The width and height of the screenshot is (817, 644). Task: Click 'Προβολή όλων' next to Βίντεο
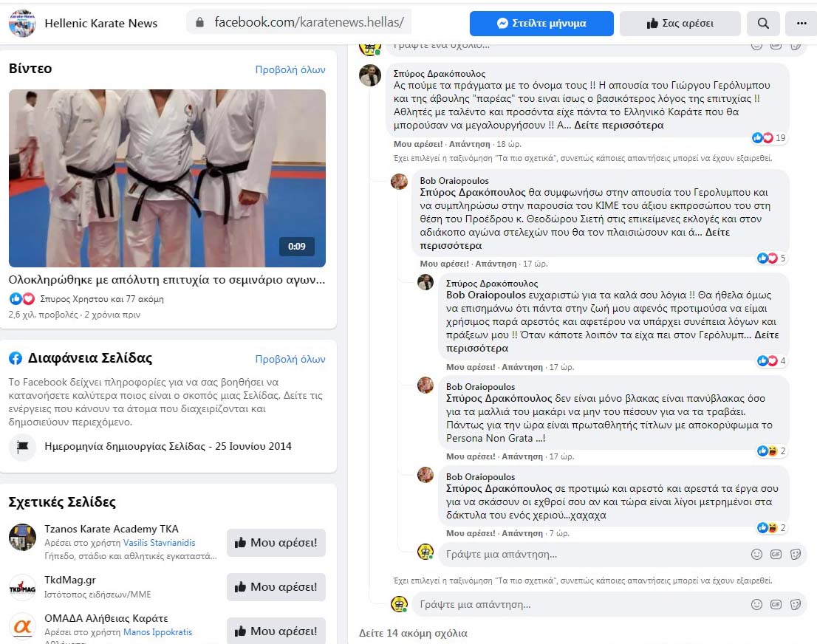[x=290, y=69]
